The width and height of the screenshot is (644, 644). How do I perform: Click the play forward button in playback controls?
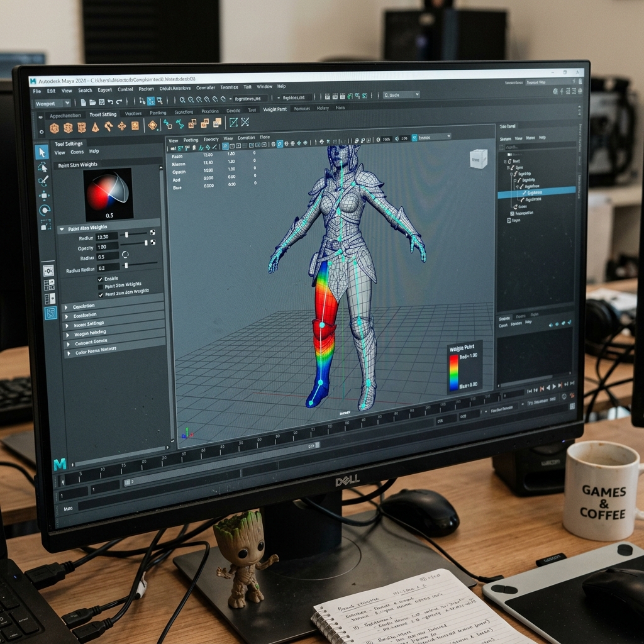[554, 387]
